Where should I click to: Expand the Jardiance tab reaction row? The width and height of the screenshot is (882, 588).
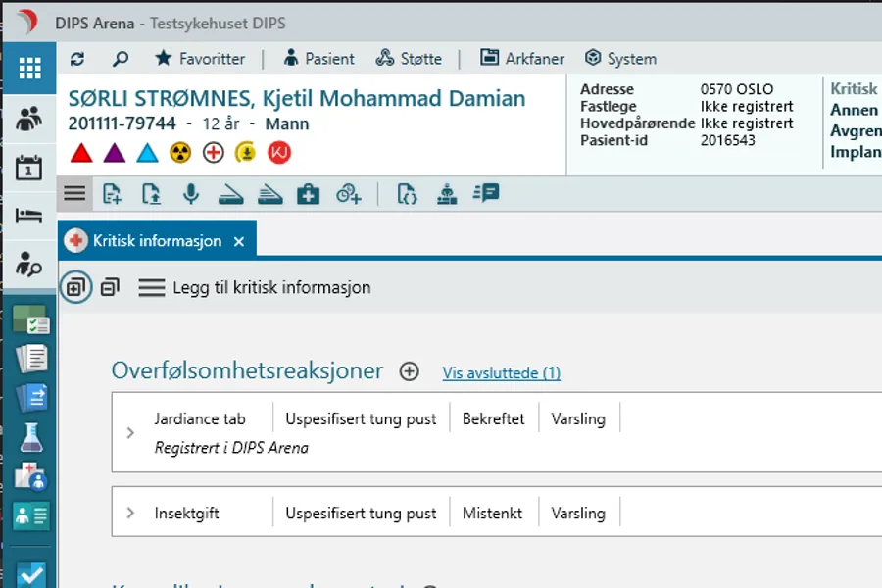tap(130, 432)
